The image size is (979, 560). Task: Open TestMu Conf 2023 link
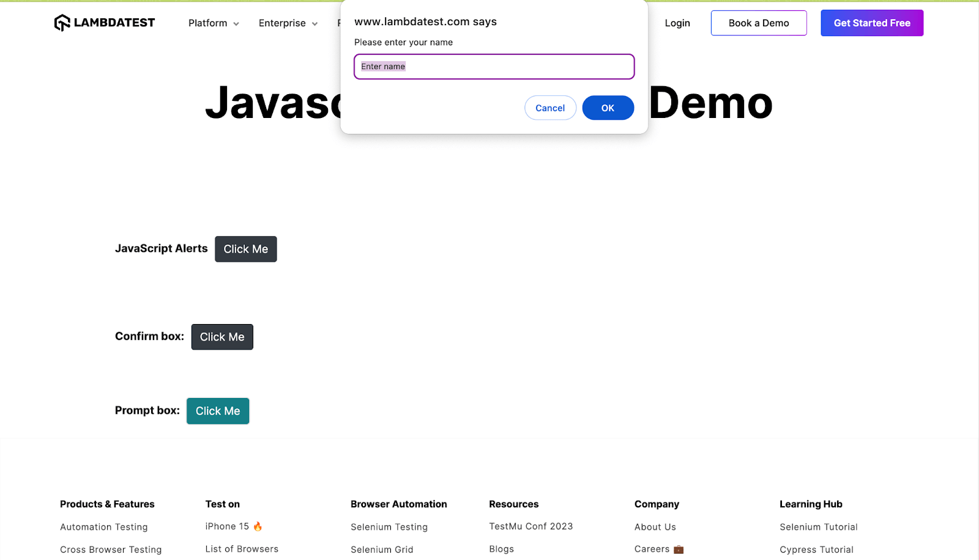(531, 526)
